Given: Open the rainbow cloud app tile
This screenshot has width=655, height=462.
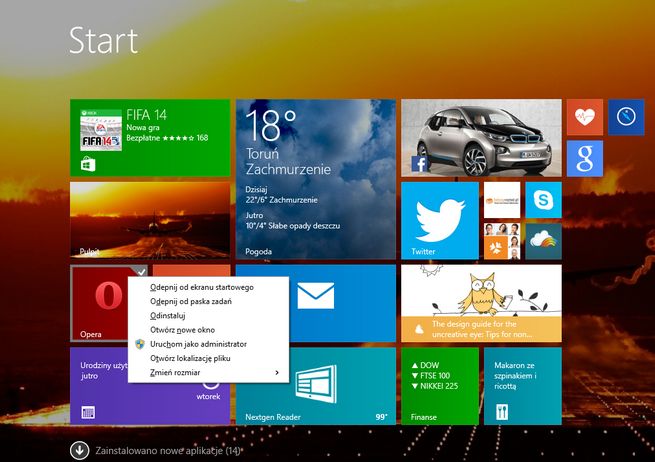Looking at the screenshot, I should coord(543,241).
